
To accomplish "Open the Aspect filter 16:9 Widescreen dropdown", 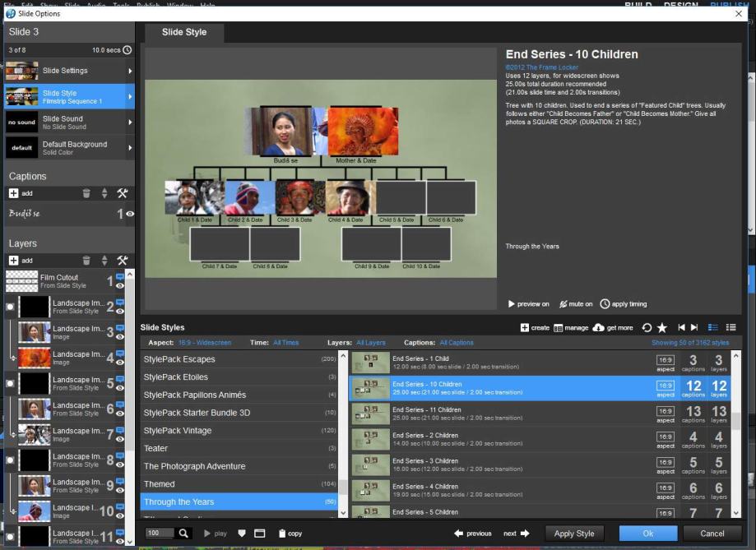I will (x=205, y=343).
